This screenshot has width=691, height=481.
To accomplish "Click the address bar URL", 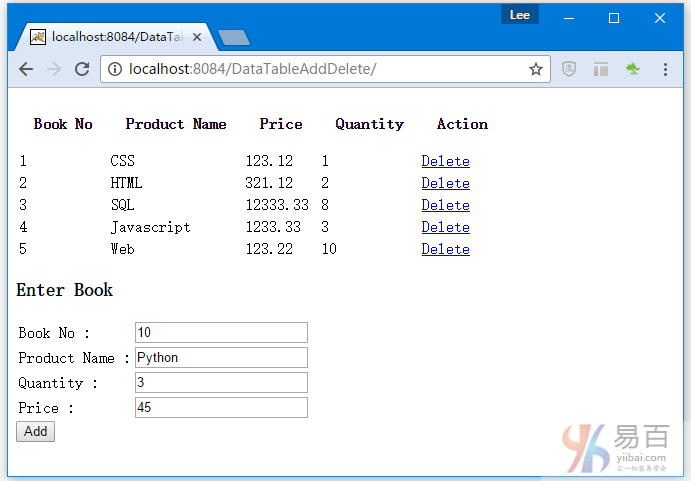I will pos(300,69).
